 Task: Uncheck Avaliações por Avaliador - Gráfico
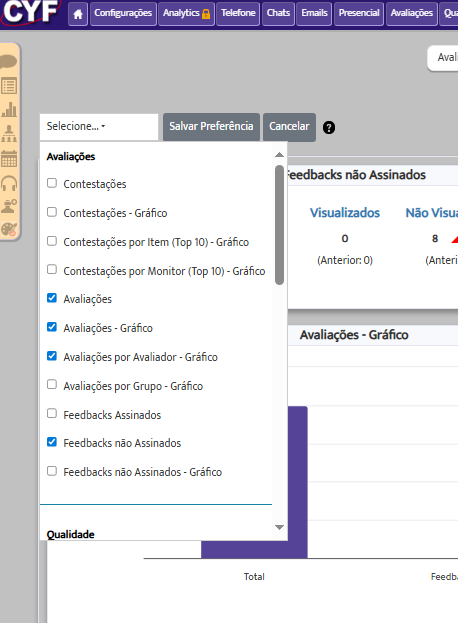tap(52, 356)
